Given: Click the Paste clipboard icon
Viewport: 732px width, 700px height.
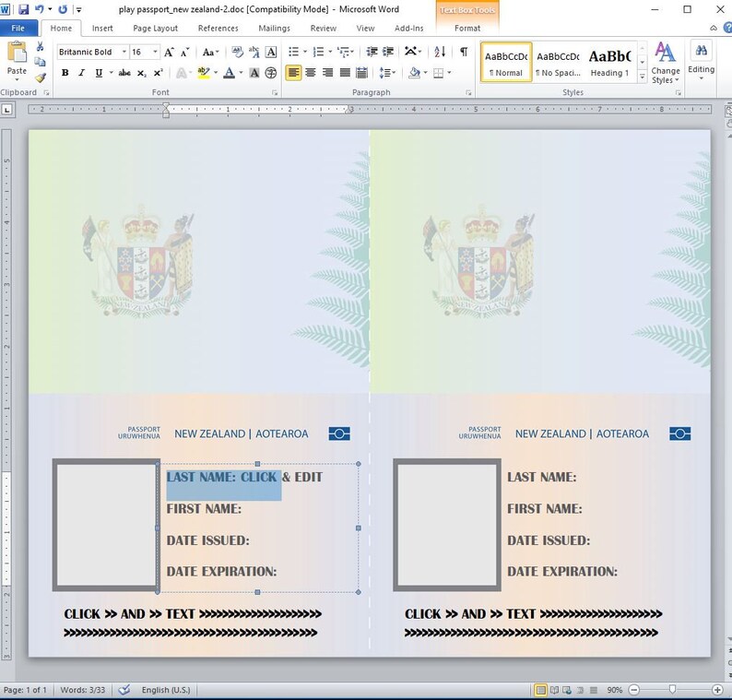Looking at the screenshot, I should [x=17, y=52].
